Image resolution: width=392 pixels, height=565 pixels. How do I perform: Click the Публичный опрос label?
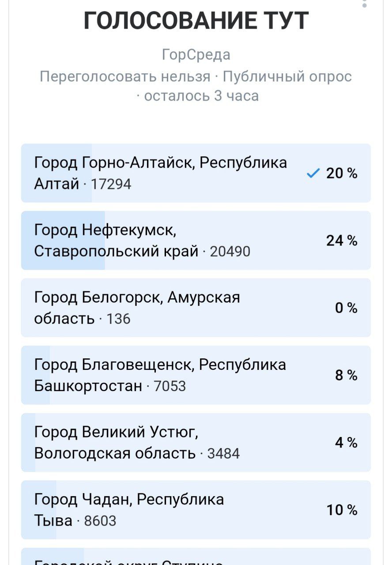(287, 77)
